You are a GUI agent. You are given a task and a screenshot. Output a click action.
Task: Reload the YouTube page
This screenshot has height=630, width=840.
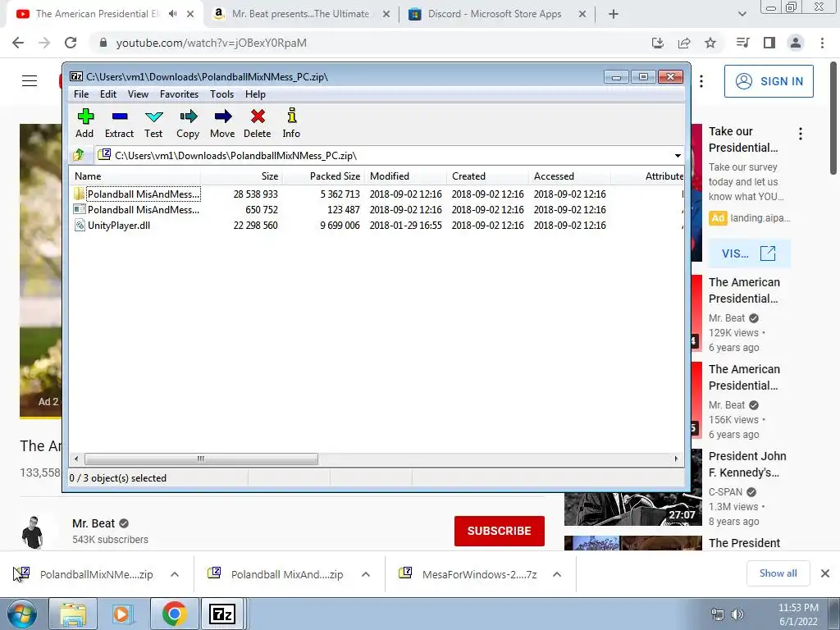pyautogui.click(x=71, y=43)
